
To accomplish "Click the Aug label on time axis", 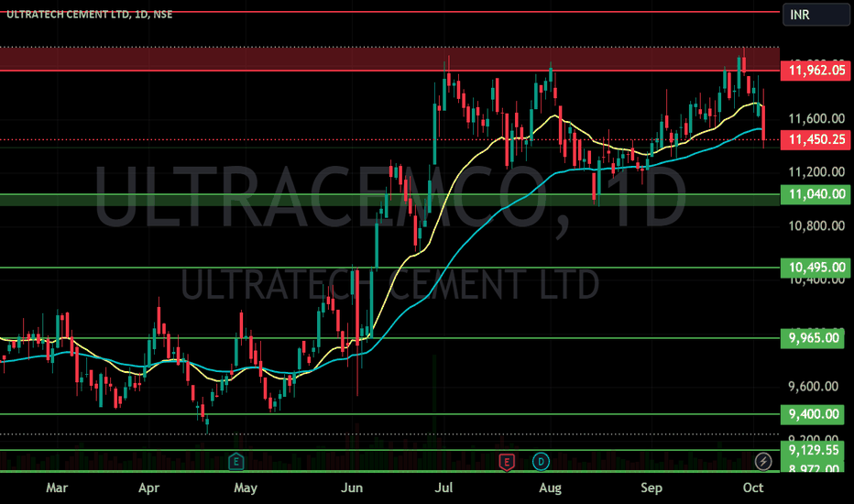I will pos(550,488).
